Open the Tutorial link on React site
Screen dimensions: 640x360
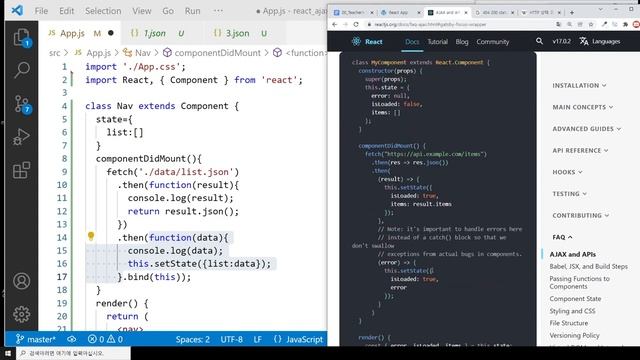point(438,42)
